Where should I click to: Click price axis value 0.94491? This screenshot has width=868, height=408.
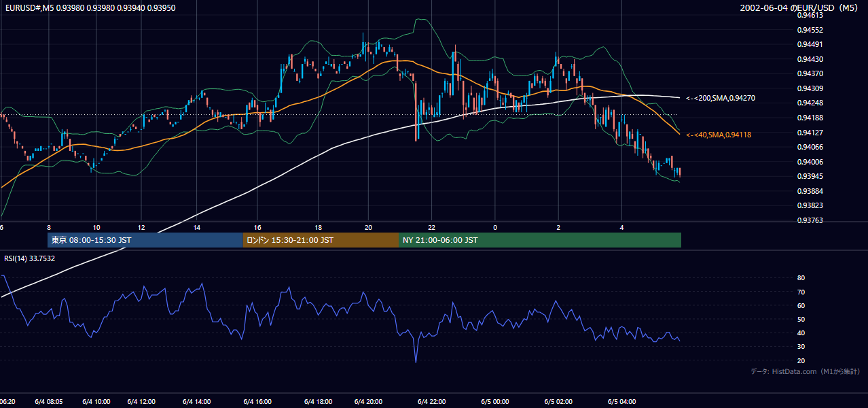click(810, 44)
